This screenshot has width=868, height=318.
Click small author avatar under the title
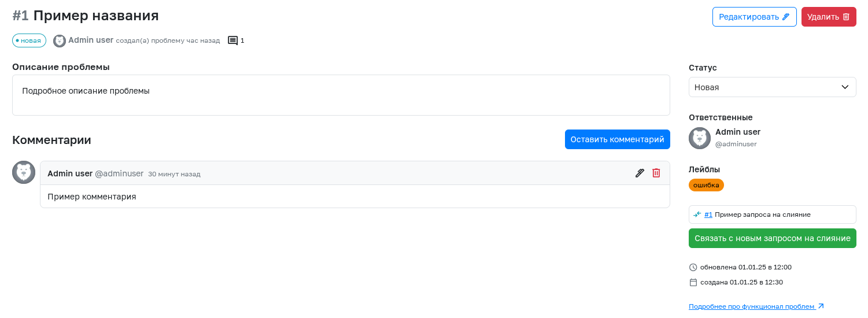coord(60,40)
